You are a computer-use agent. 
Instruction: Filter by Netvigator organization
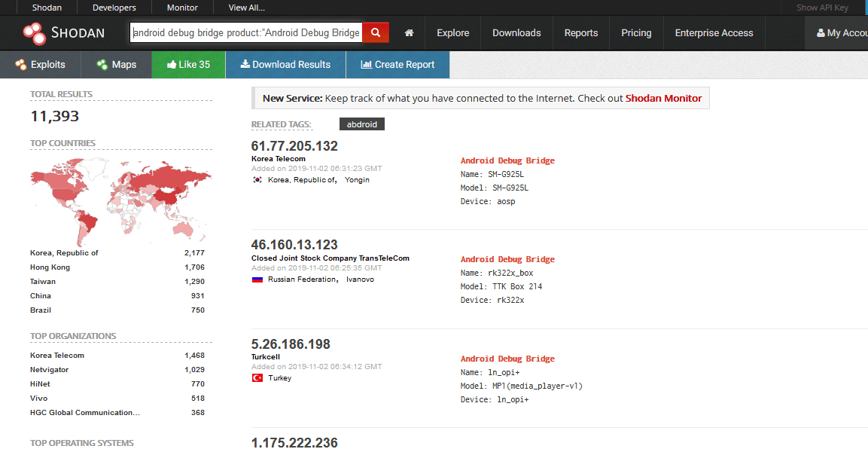pos(49,370)
